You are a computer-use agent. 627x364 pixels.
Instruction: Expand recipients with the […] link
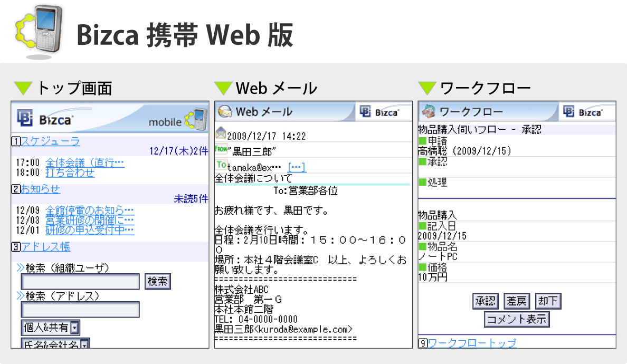297,167
